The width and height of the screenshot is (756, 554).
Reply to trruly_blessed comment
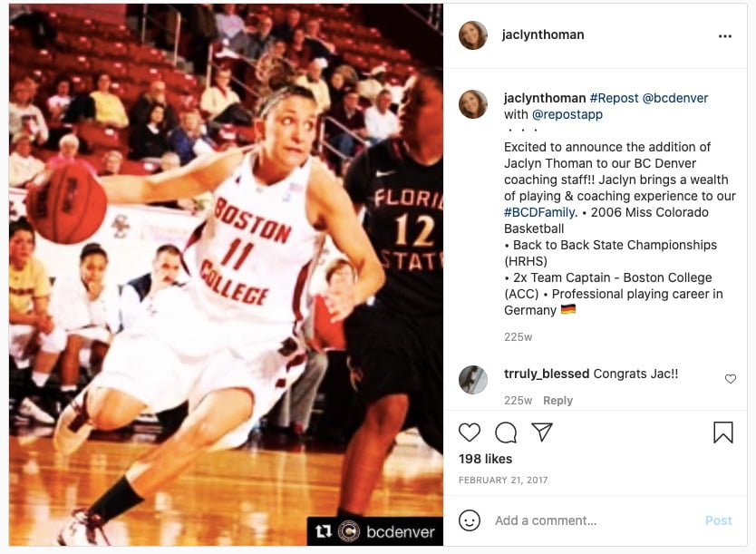click(557, 401)
